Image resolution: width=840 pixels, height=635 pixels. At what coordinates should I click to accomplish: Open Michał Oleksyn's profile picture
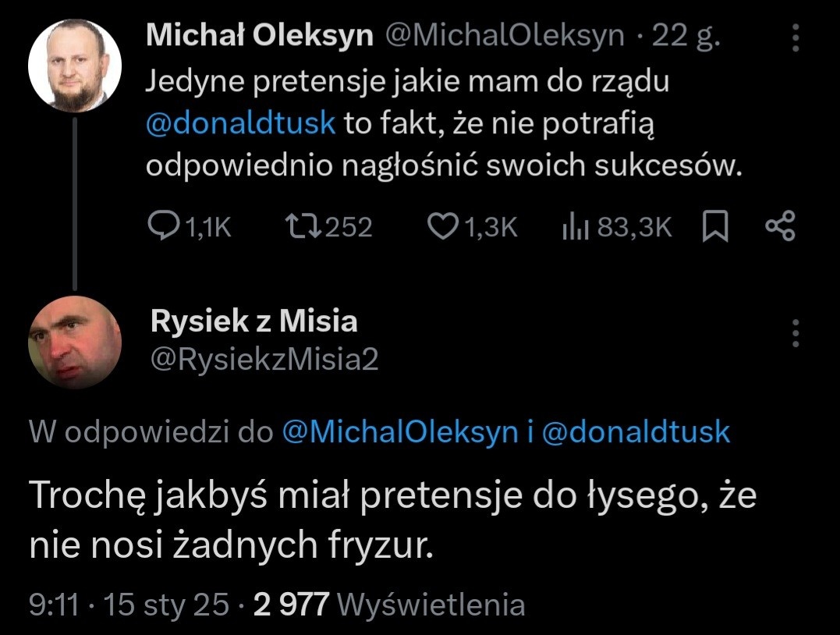(x=74, y=66)
